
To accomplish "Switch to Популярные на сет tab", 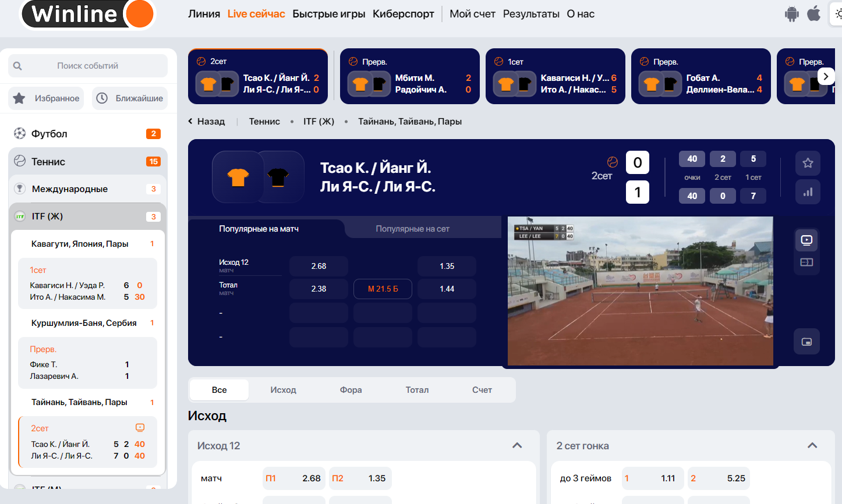I will click(412, 229).
